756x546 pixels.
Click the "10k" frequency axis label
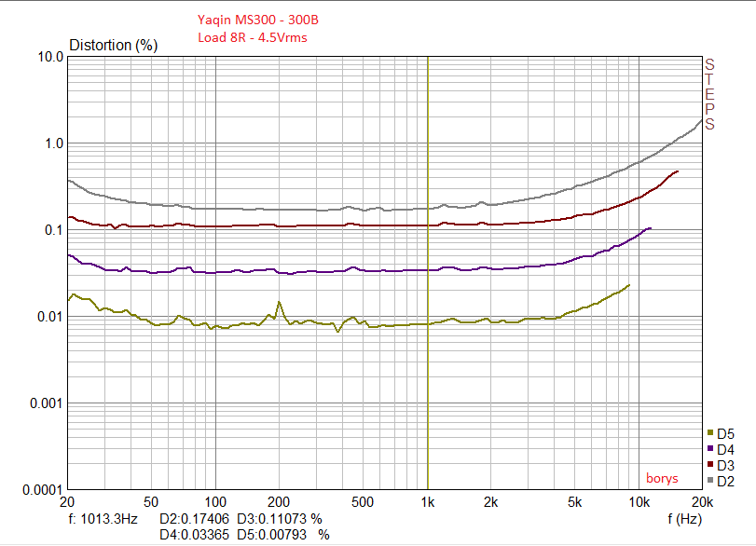click(x=639, y=502)
